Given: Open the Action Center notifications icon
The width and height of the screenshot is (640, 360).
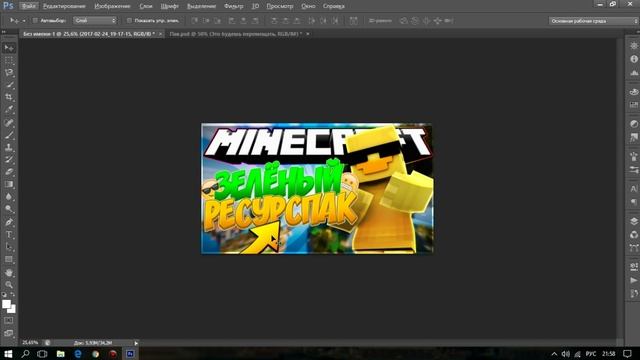Looking at the screenshot, I should click(x=627, y=354).
